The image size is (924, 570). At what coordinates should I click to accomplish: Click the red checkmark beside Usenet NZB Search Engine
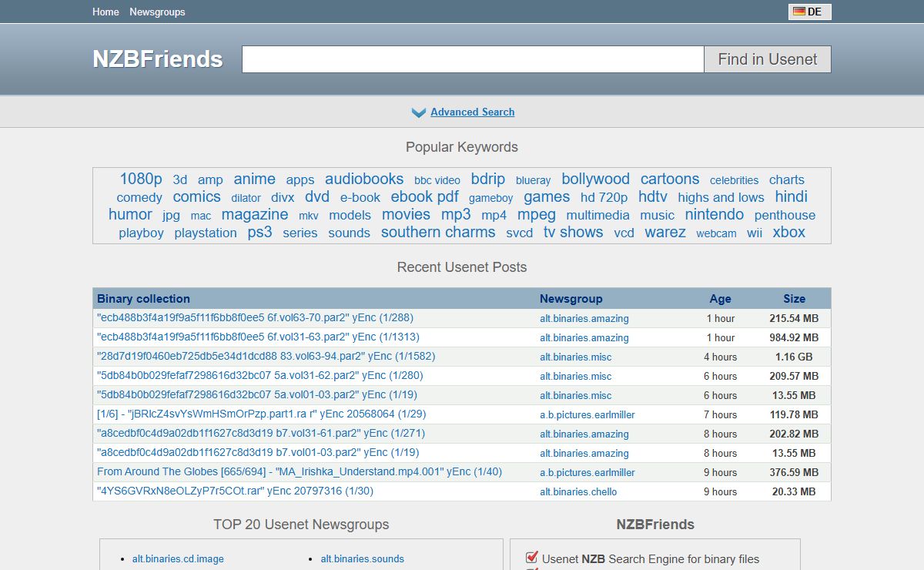531,557
